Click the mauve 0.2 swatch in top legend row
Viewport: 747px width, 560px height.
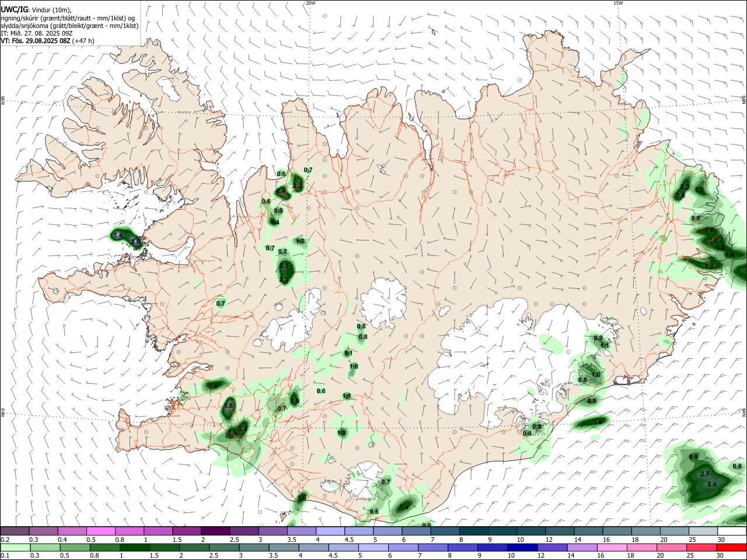pos(15,531)
